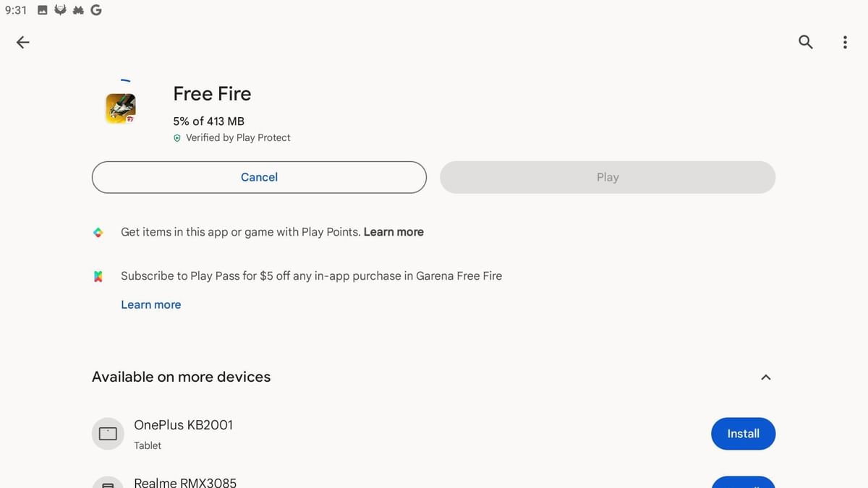Open Learn more about Play Points
Viewport: 868px width, 488px height.
coord(393,232)
